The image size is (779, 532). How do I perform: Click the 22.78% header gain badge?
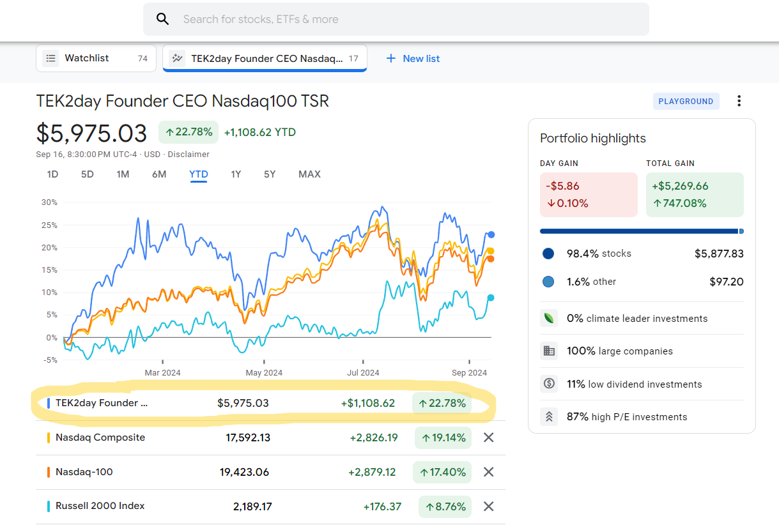tap(189, 132)
